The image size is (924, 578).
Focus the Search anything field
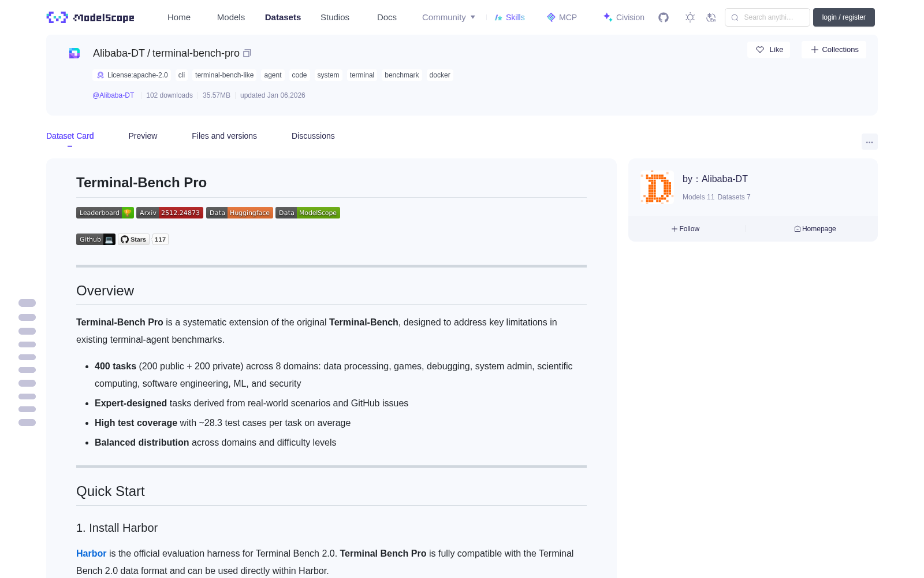767,17
